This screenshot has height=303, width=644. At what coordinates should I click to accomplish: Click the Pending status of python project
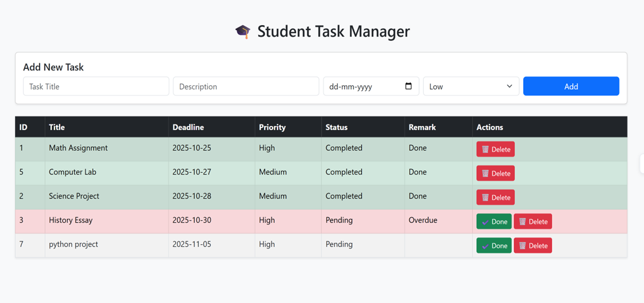tap(339, 245)
